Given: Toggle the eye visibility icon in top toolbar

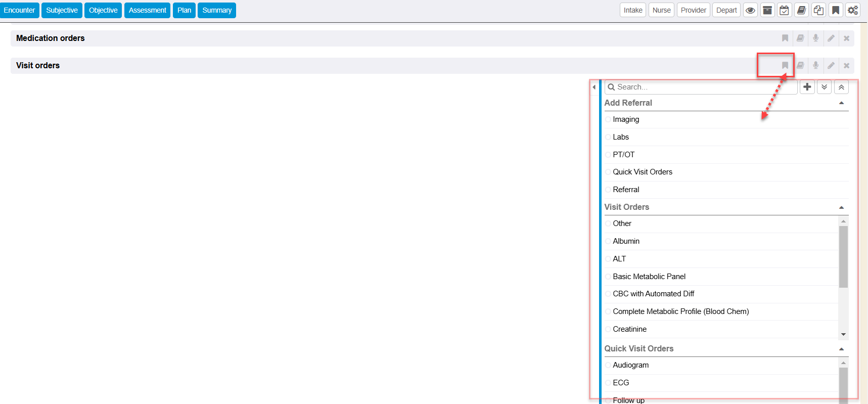Looking at the screenshot, I should coord(750,10).
